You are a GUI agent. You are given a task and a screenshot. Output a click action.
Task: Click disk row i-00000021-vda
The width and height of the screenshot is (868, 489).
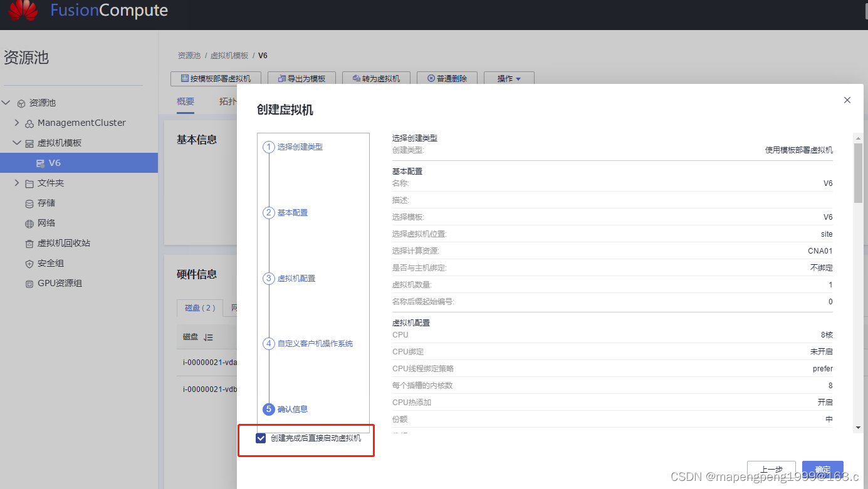tap(210, 363)
